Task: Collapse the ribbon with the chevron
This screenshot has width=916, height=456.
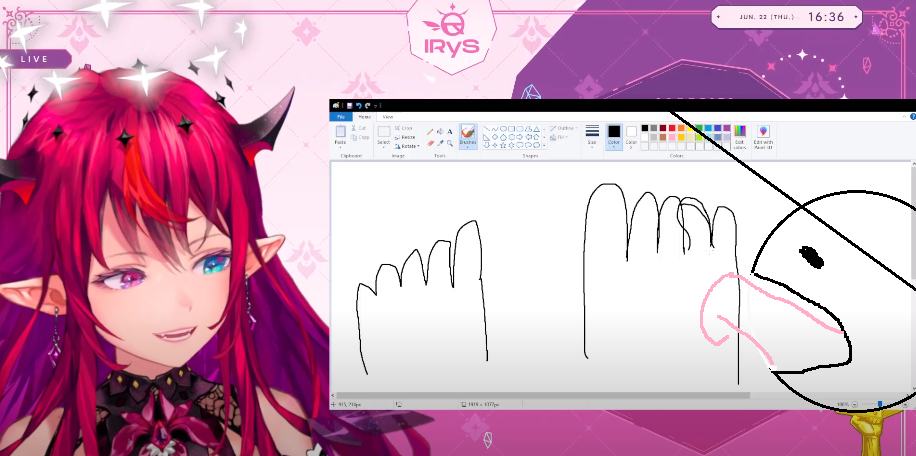Action: [x=904, y=117]
